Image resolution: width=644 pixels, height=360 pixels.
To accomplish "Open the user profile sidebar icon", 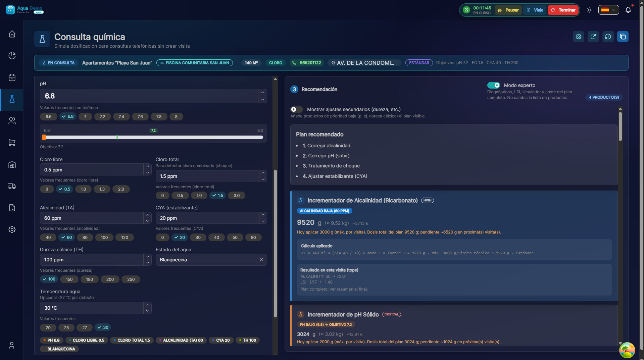I will pyautogui.click(x=12, y=345).
